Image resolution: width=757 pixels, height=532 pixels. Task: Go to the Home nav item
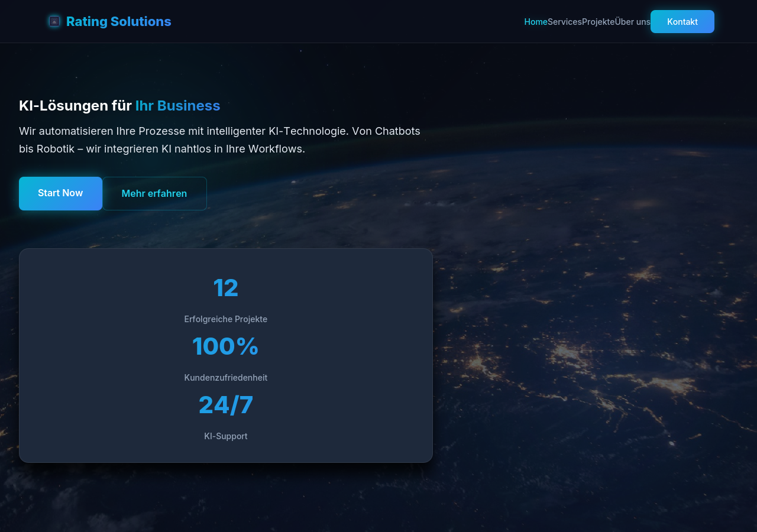pos(536,22)
